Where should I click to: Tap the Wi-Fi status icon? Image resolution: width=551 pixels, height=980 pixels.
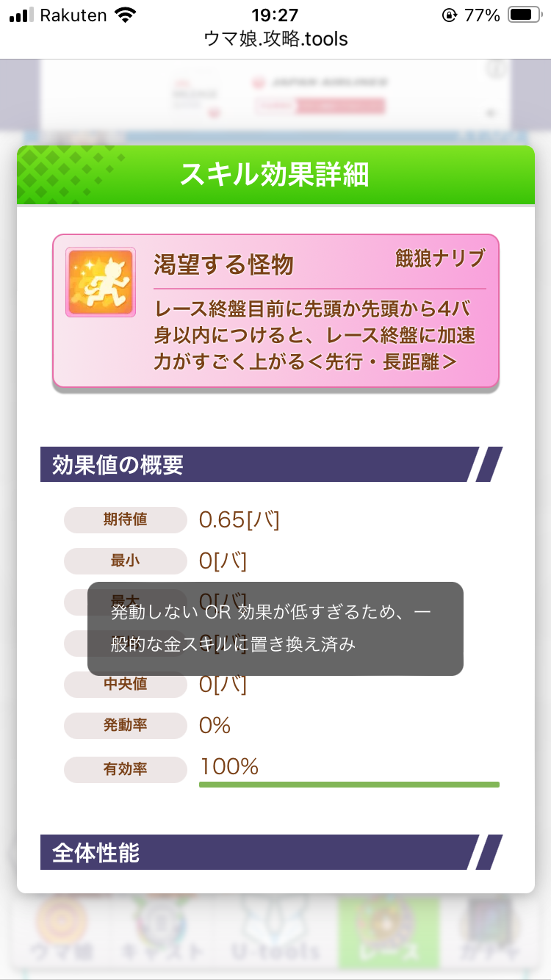pyautogui.click(x=126, y=15)
